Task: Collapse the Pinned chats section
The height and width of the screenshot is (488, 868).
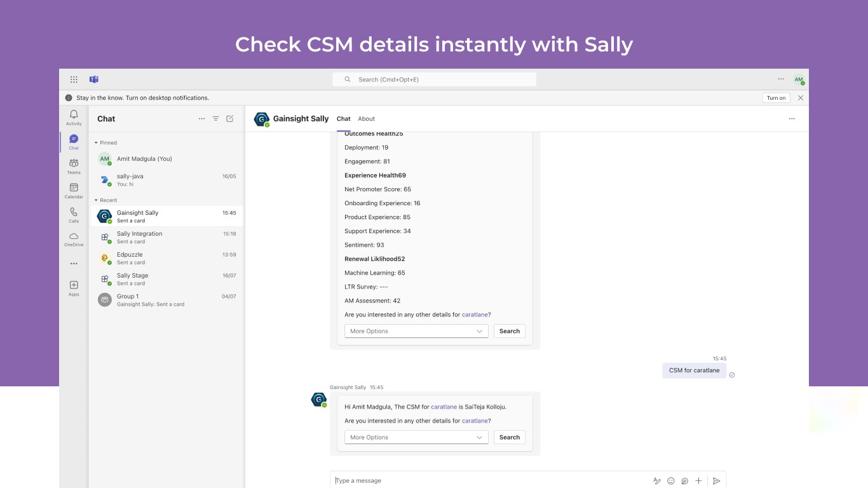Action: 97,143
